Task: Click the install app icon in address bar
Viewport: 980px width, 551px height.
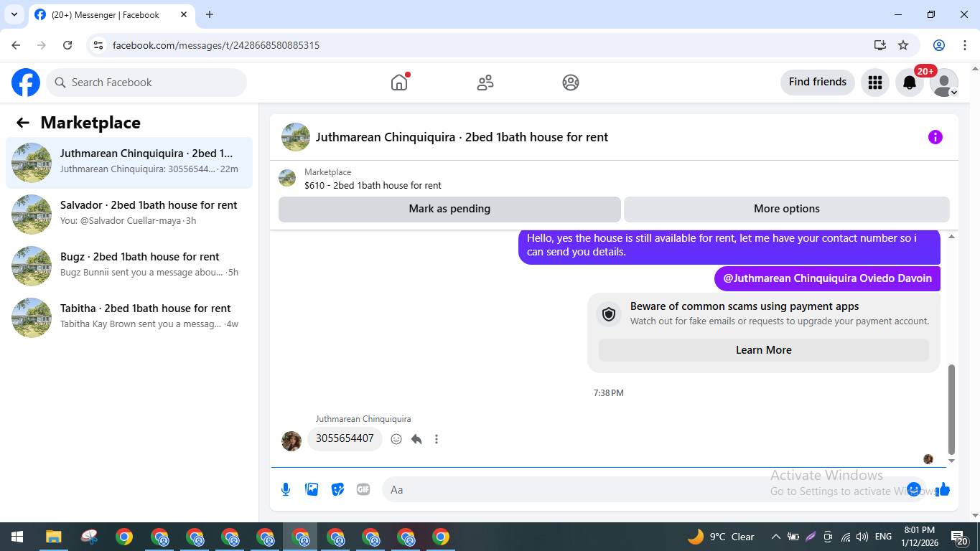Action: click(880, 45)
